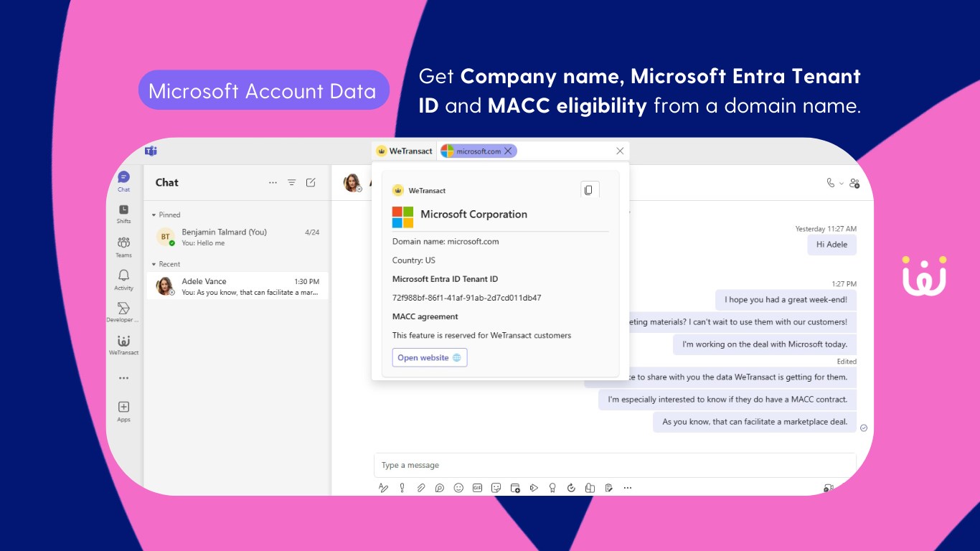
Task: Show more compose toolbar options ellipsis
Action: point(628,488)
